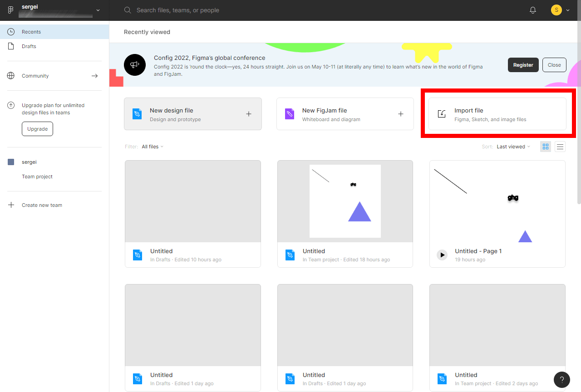Screen dimensions: 581x392
Task: Click 'In Drafts · Edited 10 hours ago' text
Action: [186, 260]
